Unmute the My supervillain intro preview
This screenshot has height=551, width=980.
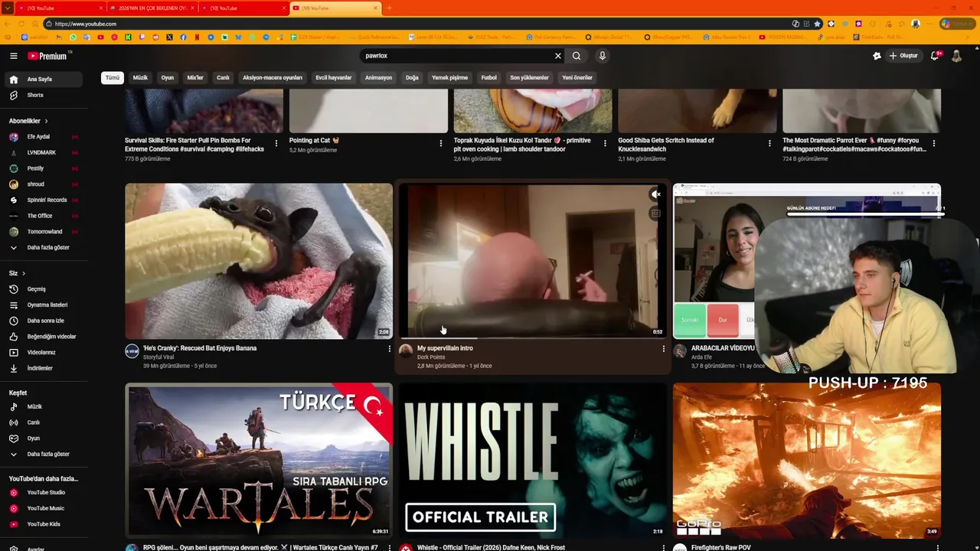coord(655,194)
